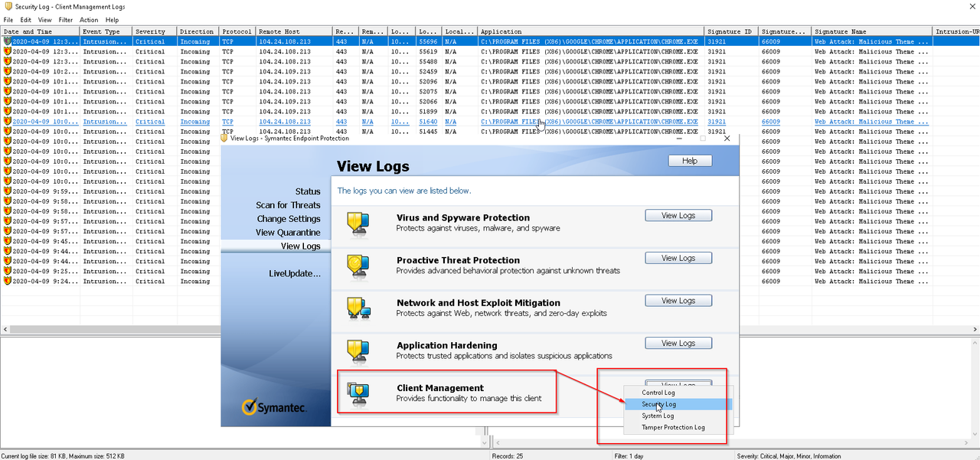Sort by Date and Time column header
980x460 pixels.
[40, 31]
